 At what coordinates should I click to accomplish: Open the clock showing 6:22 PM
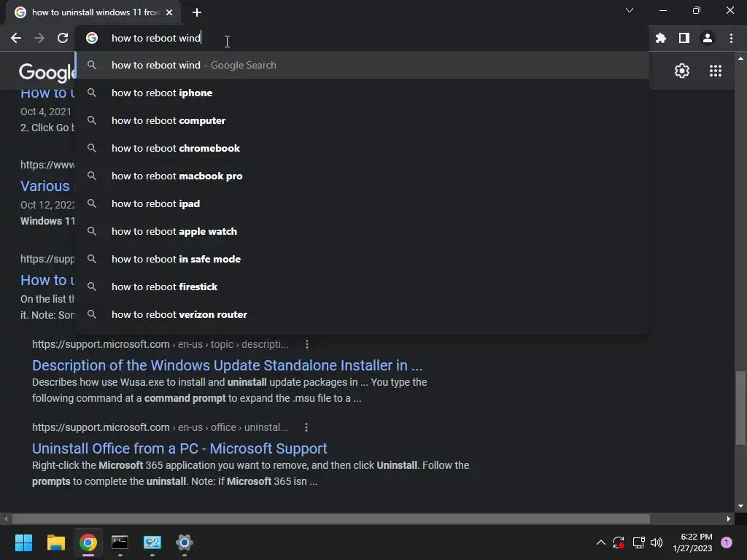(x=692, y=542)
